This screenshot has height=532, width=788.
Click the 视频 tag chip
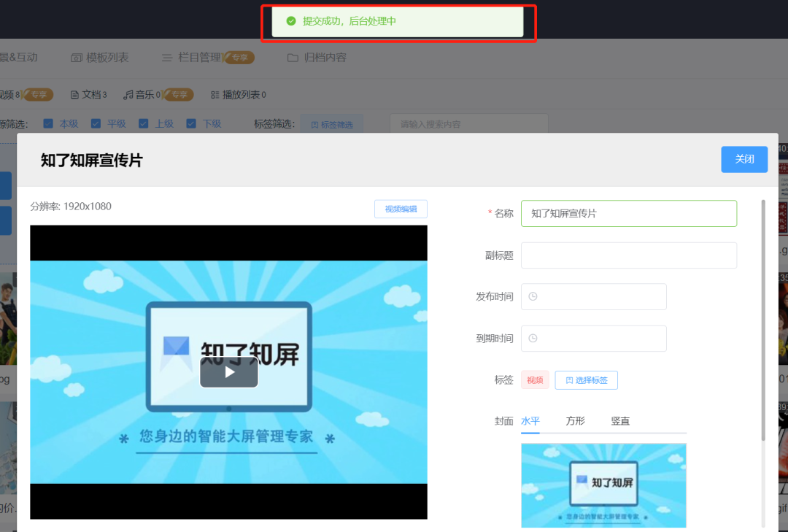pos(535,380)
